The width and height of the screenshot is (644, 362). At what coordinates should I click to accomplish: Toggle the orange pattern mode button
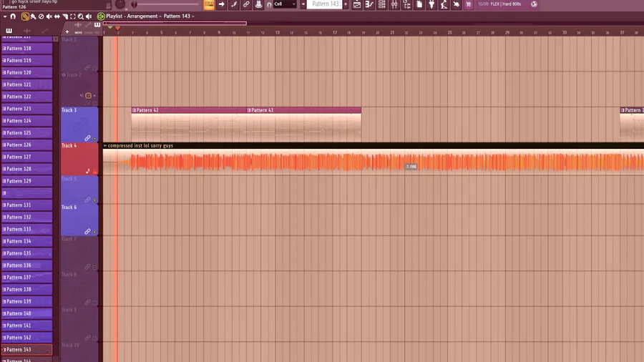point(209,4)
